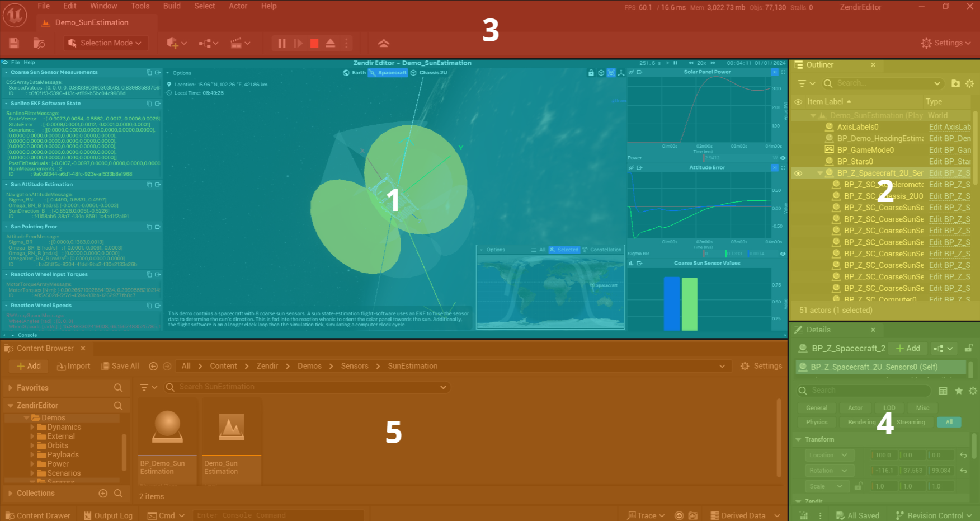Viewport: 980px width, 521px height.
Task: Click the Details property matrix grid icon
Action: pyautogui.click(x=943, y=391)
